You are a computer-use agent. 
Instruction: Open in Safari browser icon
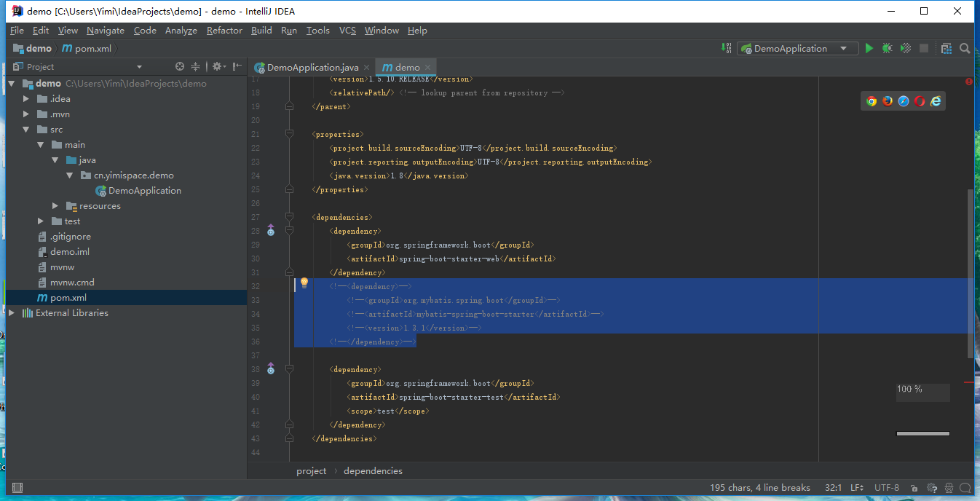tap(904, 101)
